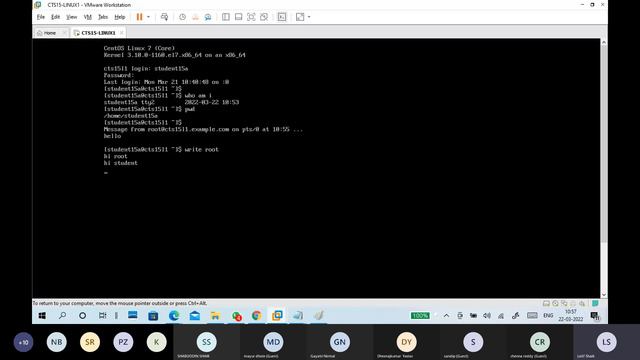Select participant tile DY
640x360 pixels.
click(x=407, y=342)
